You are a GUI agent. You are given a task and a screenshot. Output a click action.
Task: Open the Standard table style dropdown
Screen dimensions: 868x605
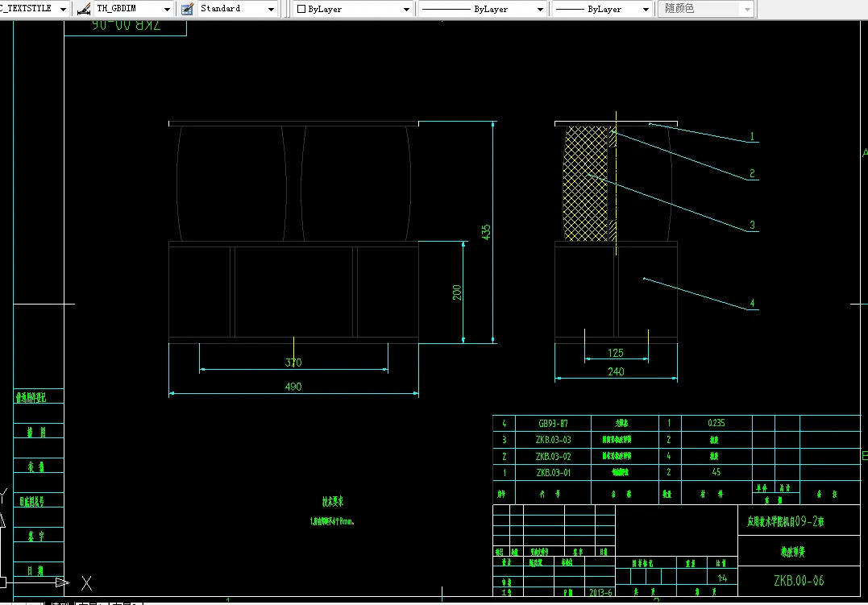click(x=271, y=10)
